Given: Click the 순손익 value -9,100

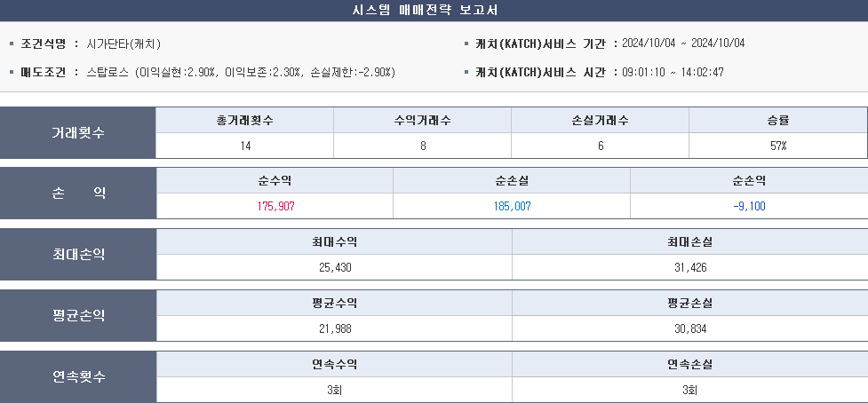Looking at the screenshot, I should tap(749, 206).
